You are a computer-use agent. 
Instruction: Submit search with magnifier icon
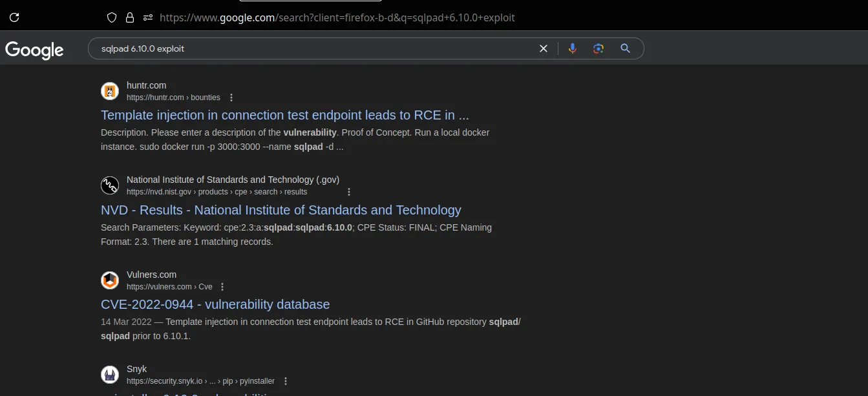tap(625, 48)
